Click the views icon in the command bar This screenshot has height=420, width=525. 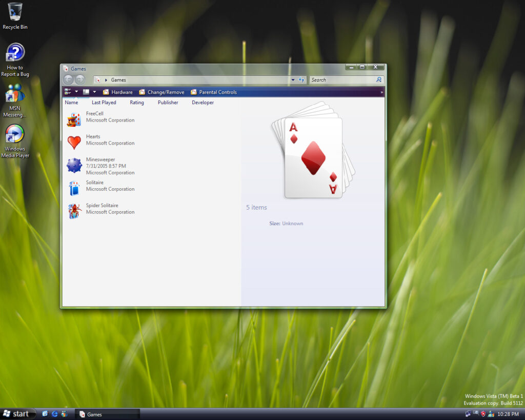pyautogui.click(x=68, y=92)
